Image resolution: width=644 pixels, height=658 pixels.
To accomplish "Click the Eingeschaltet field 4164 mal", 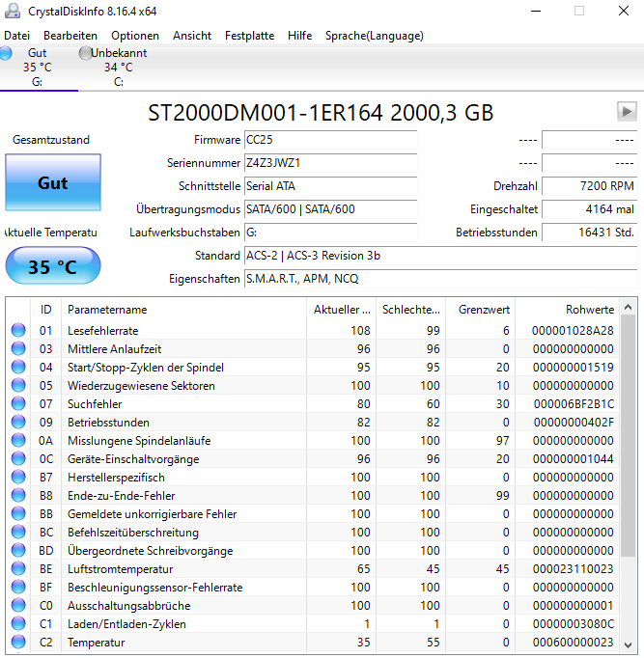I will [589, 209].
